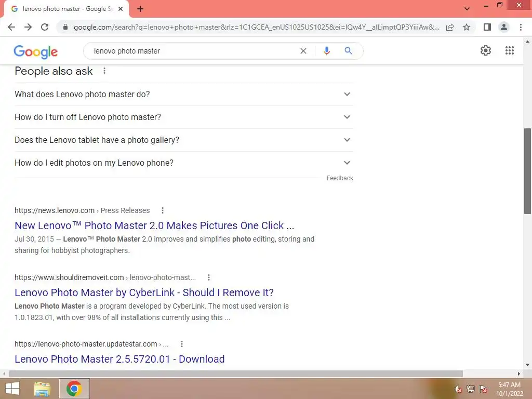
Task: Bookmark this tab with the star icon
Action: [x=467, y=27]
